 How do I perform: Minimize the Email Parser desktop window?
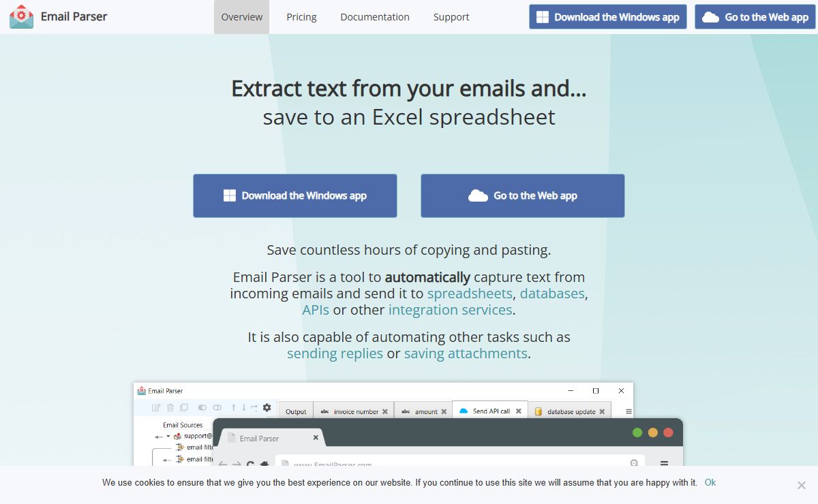570,391
